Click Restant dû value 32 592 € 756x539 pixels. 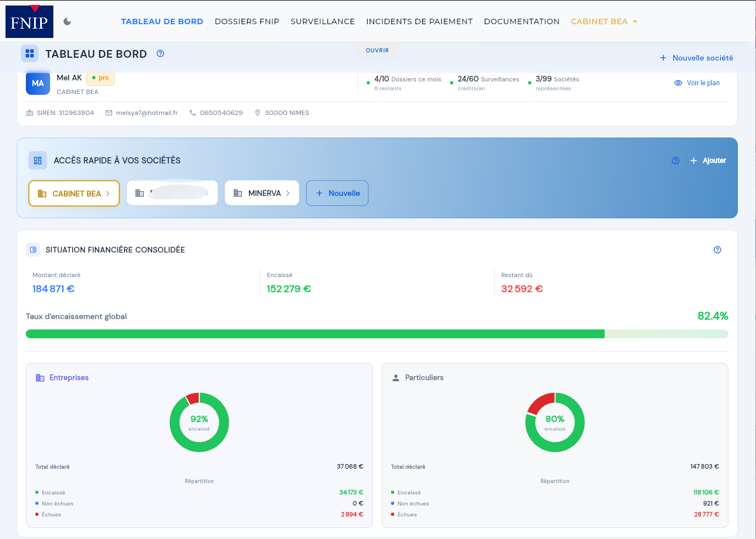tap(522, 289)
